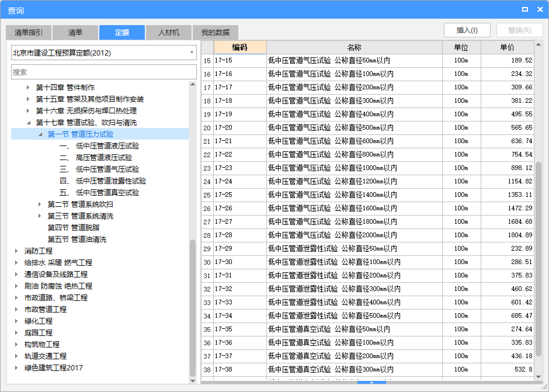549x392 pixels.
Task: Expand 刷油 防腐蚀 绝热工程 arrow
Action: click(x=16, y=286)
